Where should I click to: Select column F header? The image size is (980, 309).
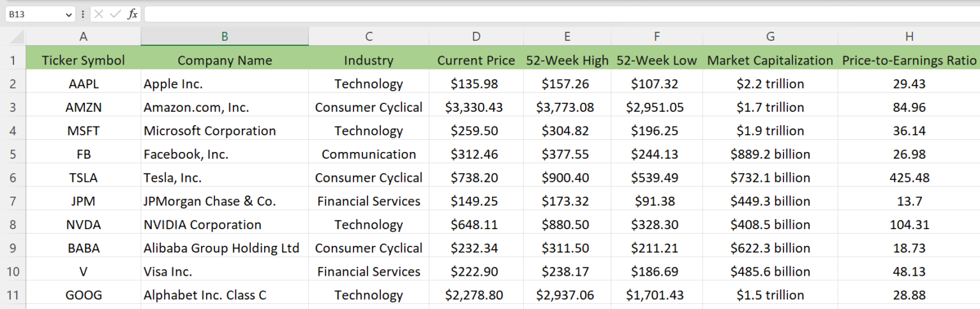[x=657, y=36]
